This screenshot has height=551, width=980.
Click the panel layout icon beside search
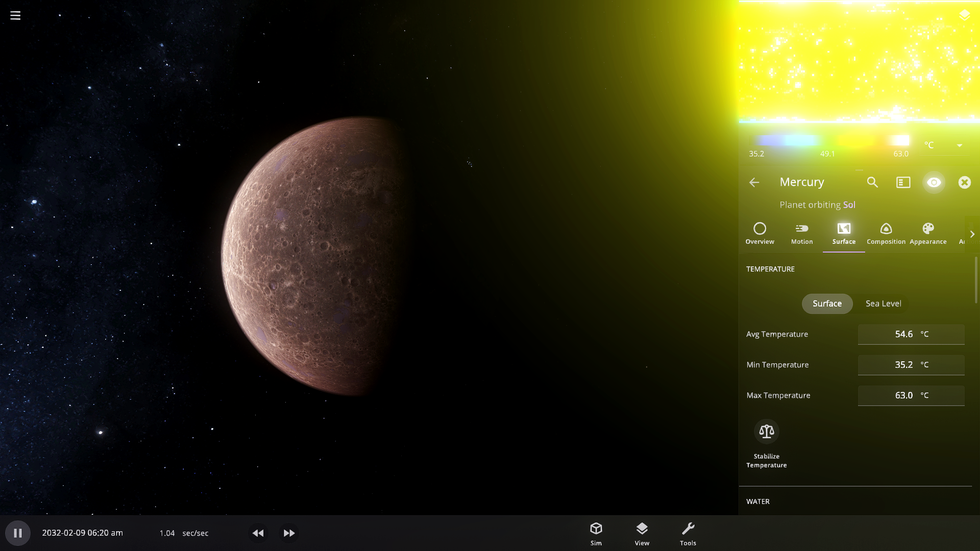pyautogui.click(x=903, y=182)
